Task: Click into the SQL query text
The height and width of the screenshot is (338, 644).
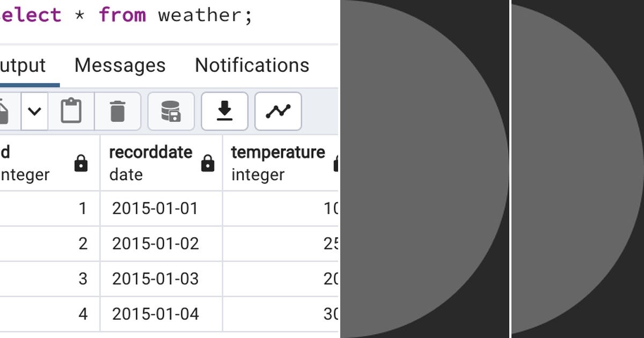Action: pyautogui.click(x=204, y=15)
